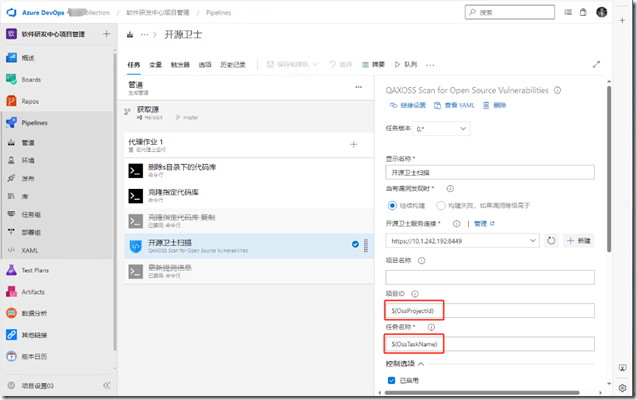Screen dimensions: 637x400
Task: Click into the 显示名称 input field
Action: pyautogui.click(x=490, y=173)
